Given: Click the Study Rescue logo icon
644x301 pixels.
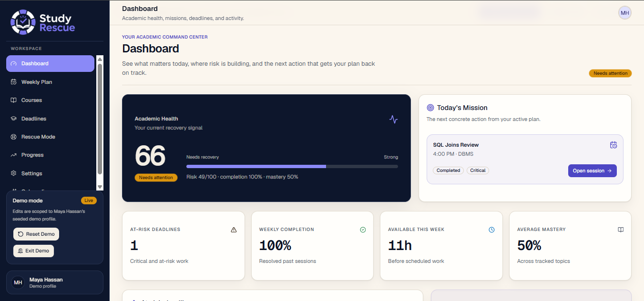Looking at the screenshot, I should pyautogui.click(x=23, y=22).
